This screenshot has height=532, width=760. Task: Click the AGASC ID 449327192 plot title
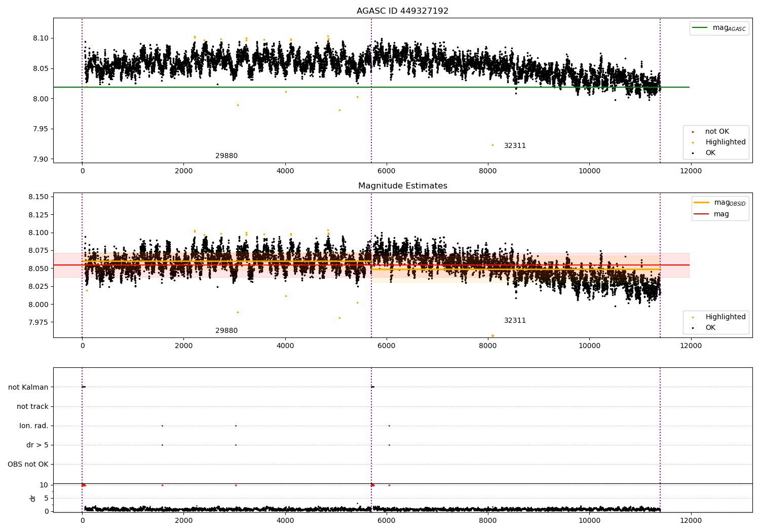click(402, 11)
